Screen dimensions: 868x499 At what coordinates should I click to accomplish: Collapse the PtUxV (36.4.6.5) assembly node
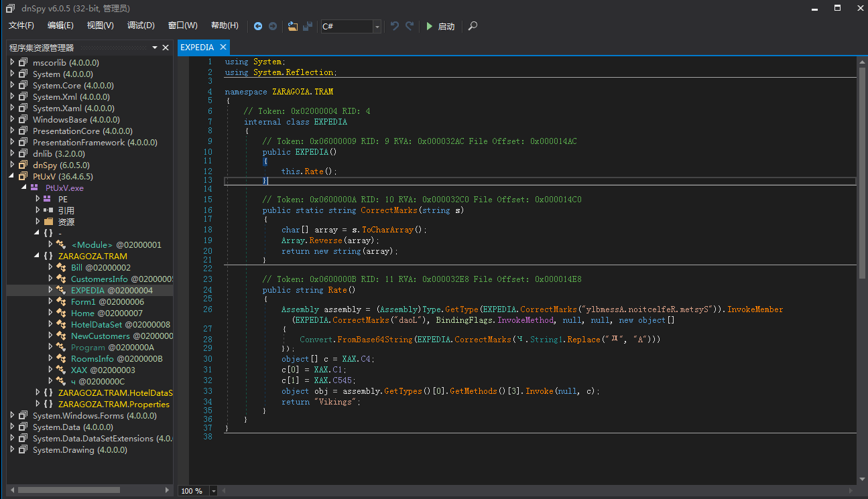click(12, 176)
